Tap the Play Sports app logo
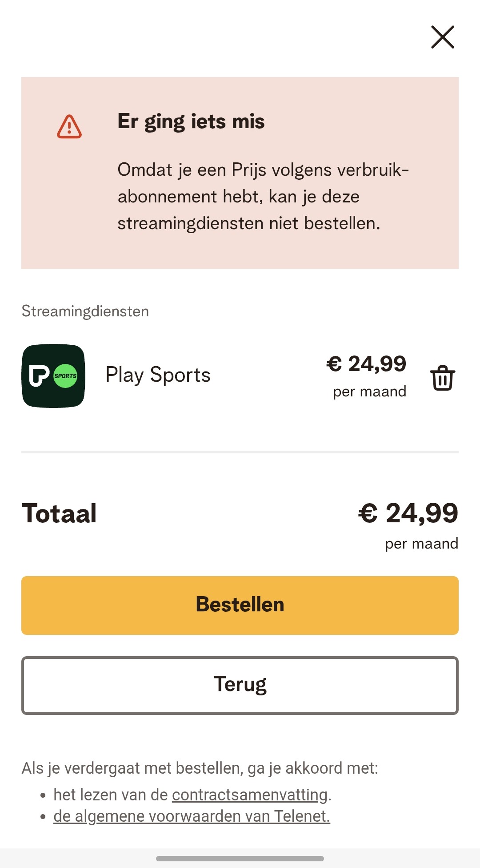The height and width of the screenshot is (868, 480). tap(53, 376)
